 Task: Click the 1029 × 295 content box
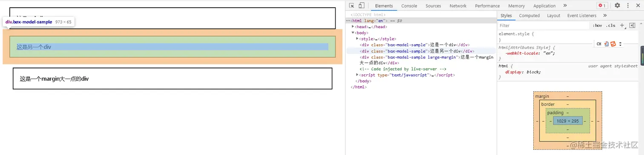tap(568, 121)
